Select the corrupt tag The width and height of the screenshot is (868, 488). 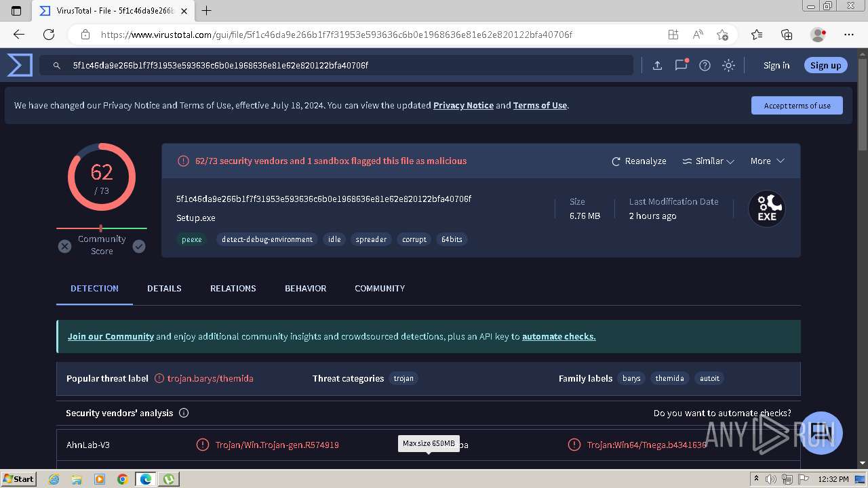414,239
